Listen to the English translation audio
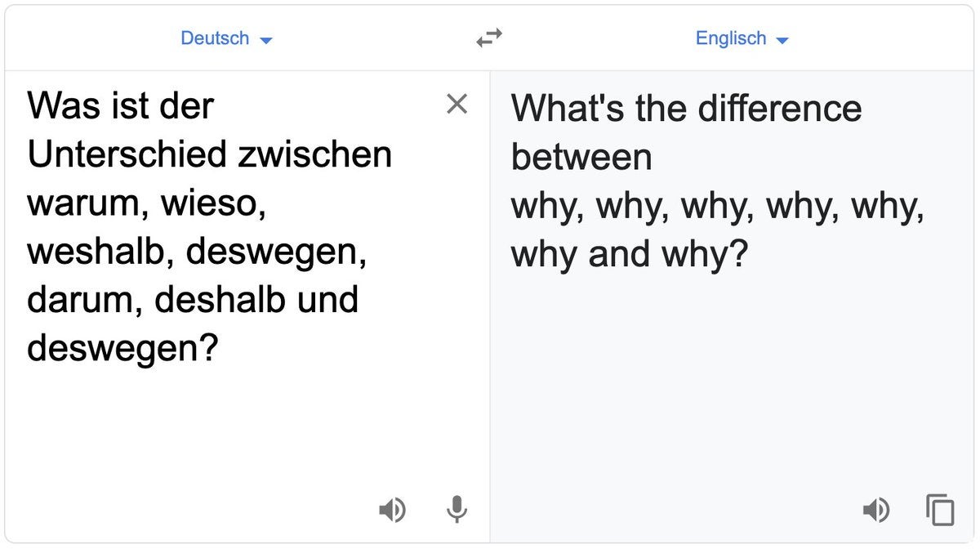 (x=876, y=510)
